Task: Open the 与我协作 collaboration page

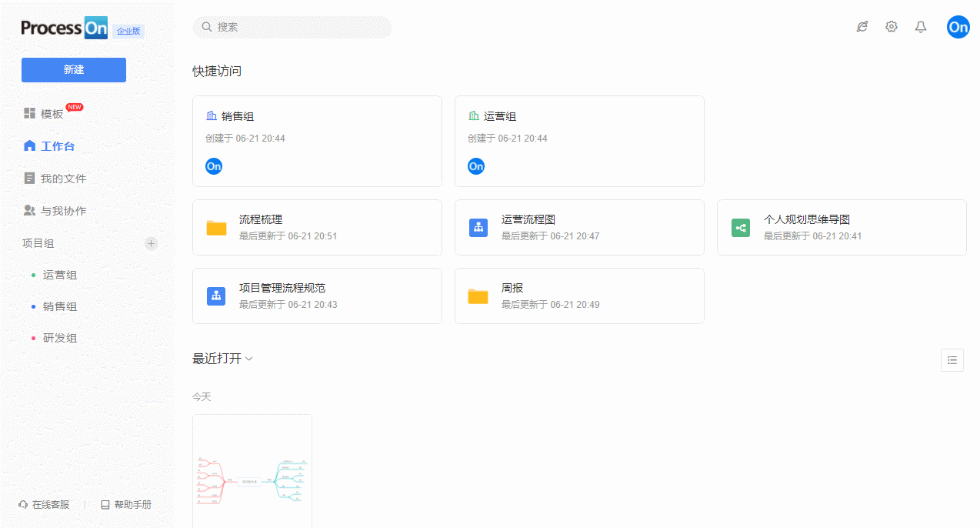Action: coord(58,210)
